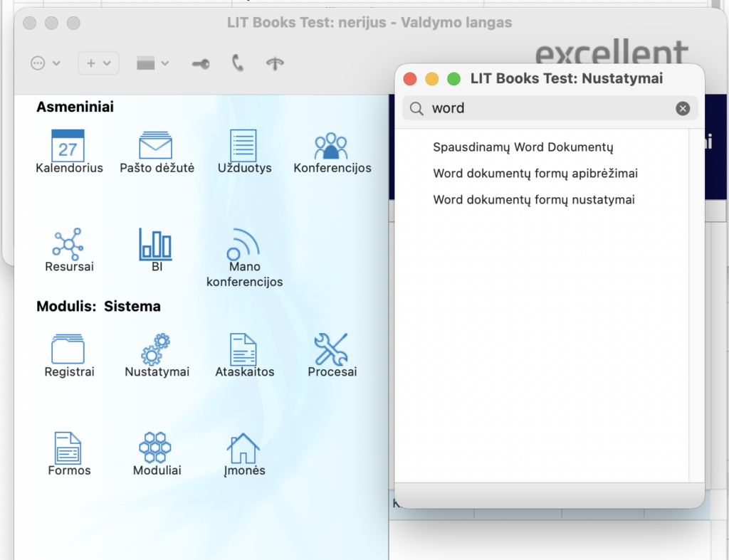
Task: Click the key icon in the toolbar
Action: click(201, 63)
